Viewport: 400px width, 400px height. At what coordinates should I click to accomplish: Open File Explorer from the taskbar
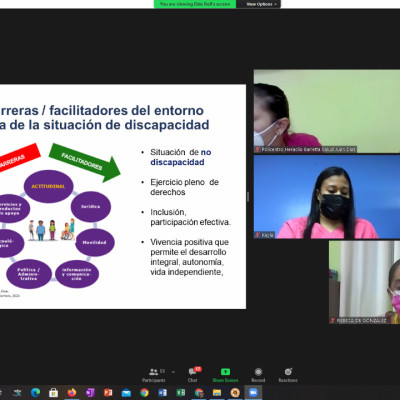coord(217,393)
